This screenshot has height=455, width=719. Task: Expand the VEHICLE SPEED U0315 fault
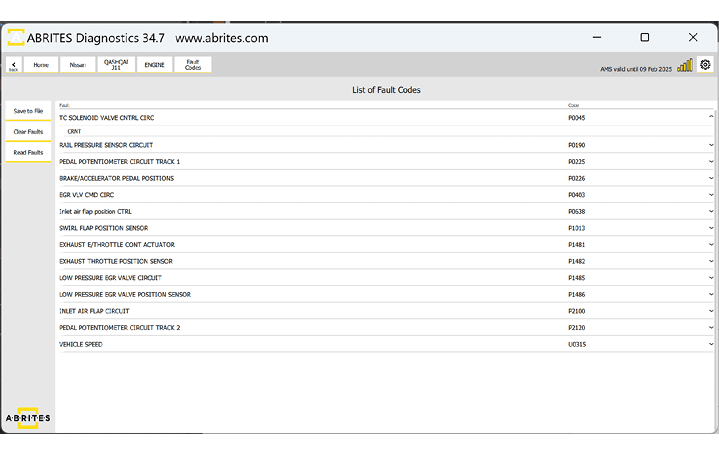[x=711, y=345]
